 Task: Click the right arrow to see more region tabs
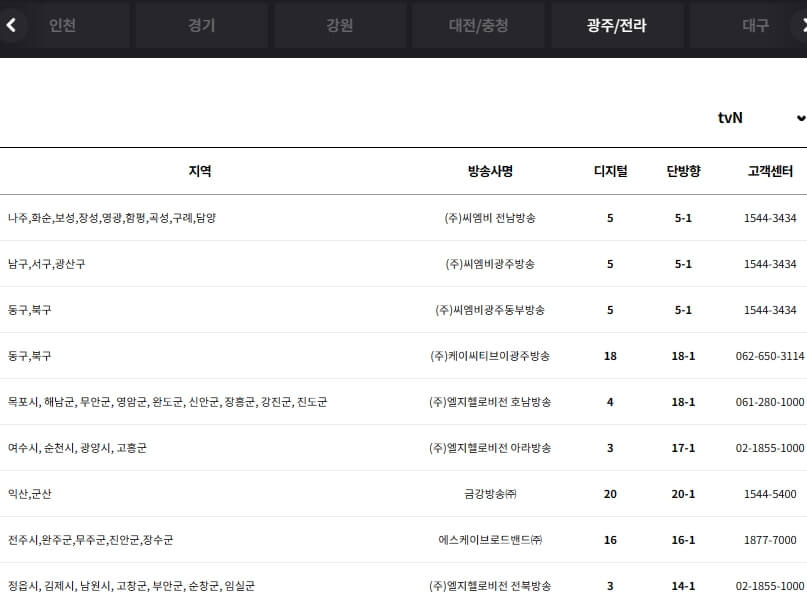point(801,25)
